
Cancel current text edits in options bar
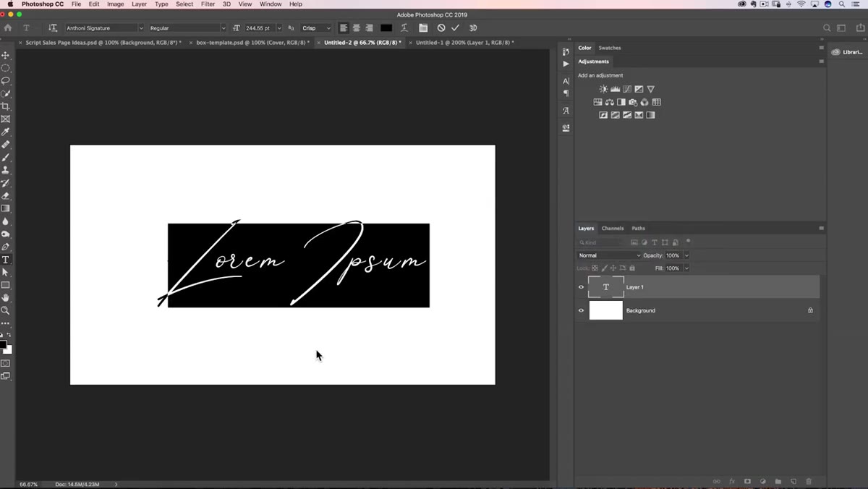tap(441, 28)
